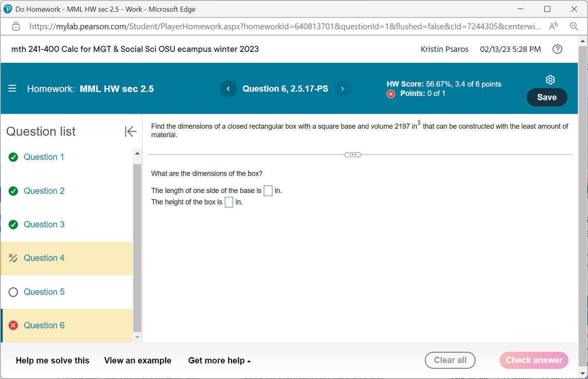This screenshot has height=379, width=588.
Task: Click the base side length input box
Action: pos(268,191)
